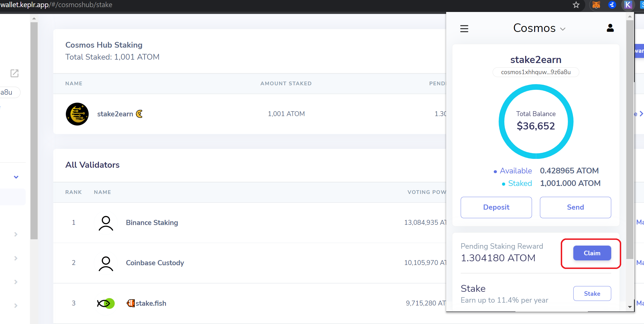The width and height of the screenshot is (644, 324).
Task: Click the Total Balance $36,652 ring
Action: pos(536,121)
